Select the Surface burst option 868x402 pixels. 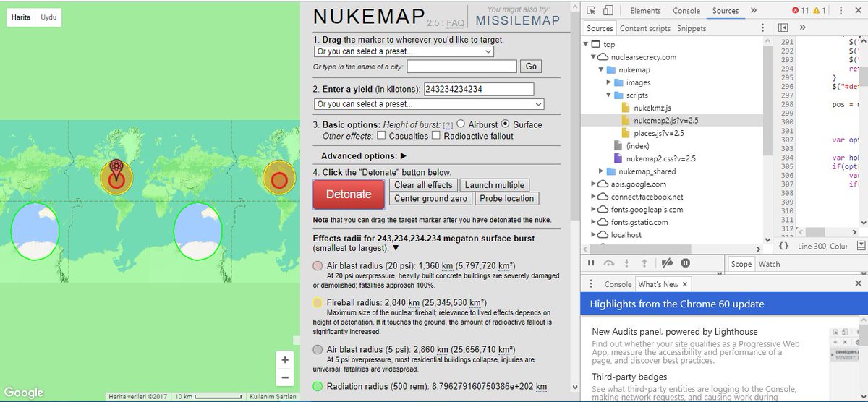[x=506, y=124]
